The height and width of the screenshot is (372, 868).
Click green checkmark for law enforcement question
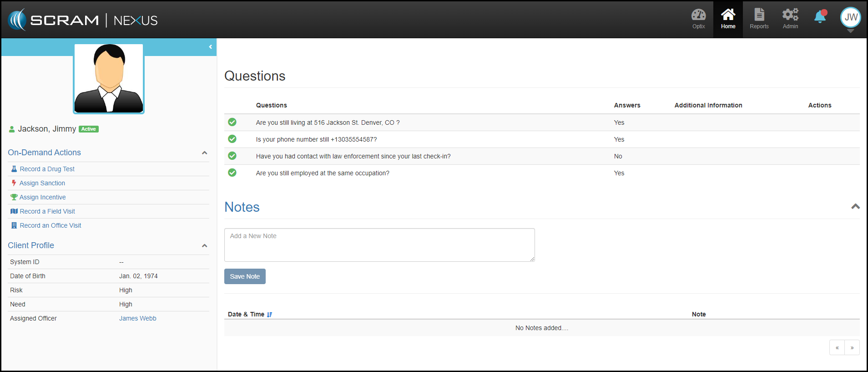232,156
